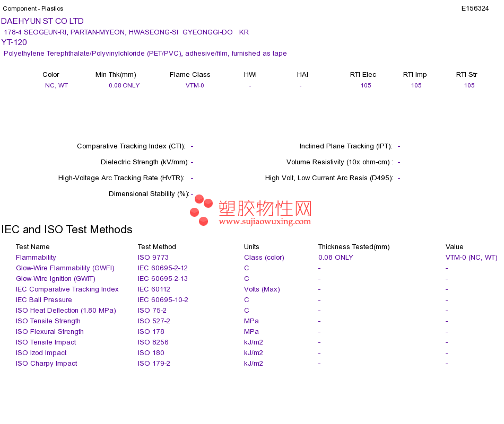The image size is (504, 424).
Task: Open the YT-120 material designation link
Action: (14, 42)
